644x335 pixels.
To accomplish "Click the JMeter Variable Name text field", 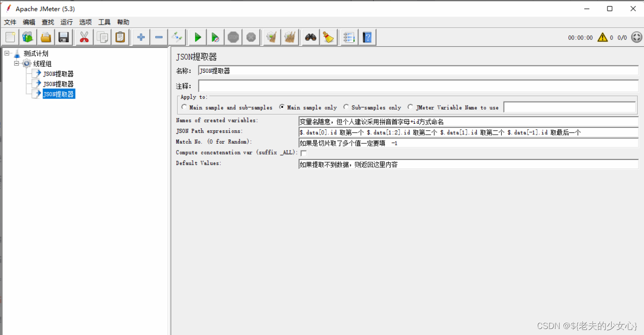I will coord(569,107).
